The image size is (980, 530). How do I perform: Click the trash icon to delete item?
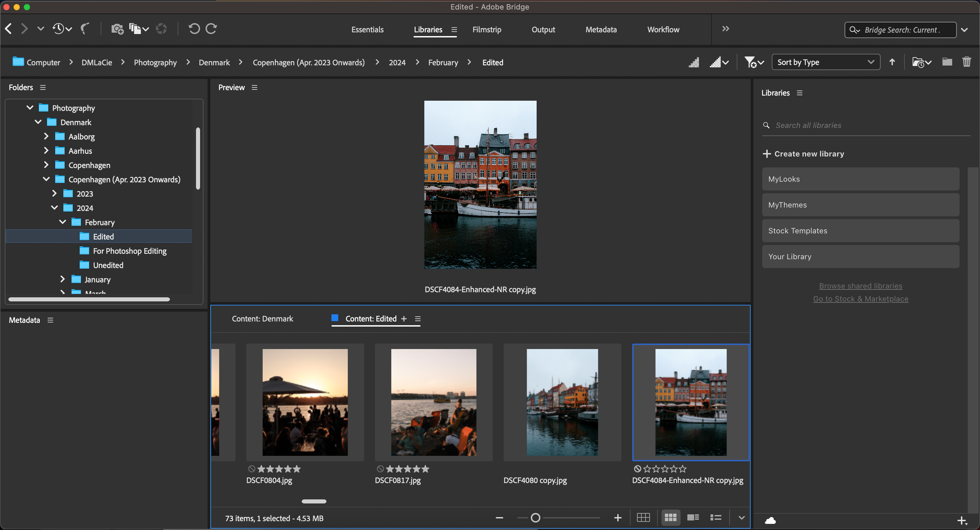click(967, 62)
